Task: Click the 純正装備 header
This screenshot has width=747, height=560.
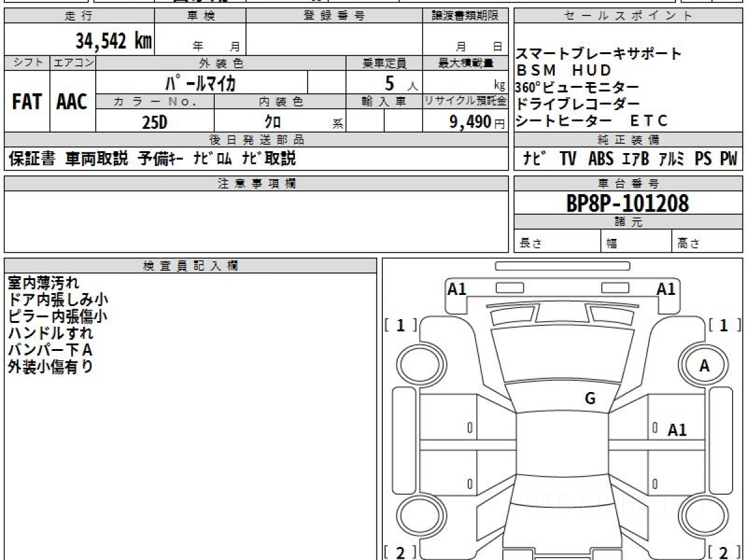Action: tap(629, 140)
